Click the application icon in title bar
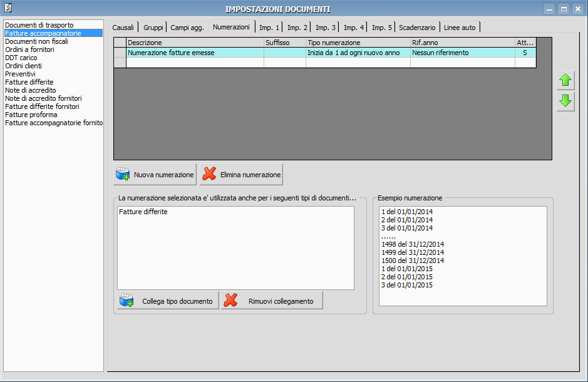Image resolution: width=588 pixels, height=382 pixels. pyautogui.click(x=8, y=8)
